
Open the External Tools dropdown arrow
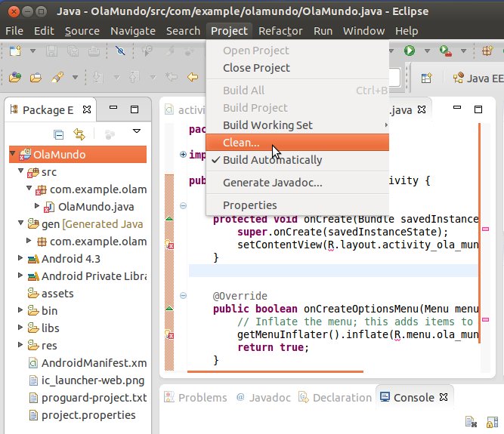pos(463,51)
